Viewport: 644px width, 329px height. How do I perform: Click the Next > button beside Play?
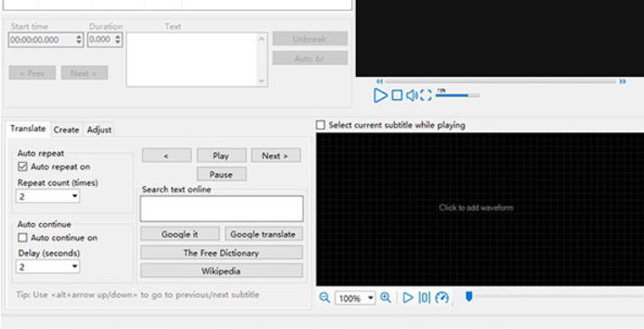coord(275,156)
